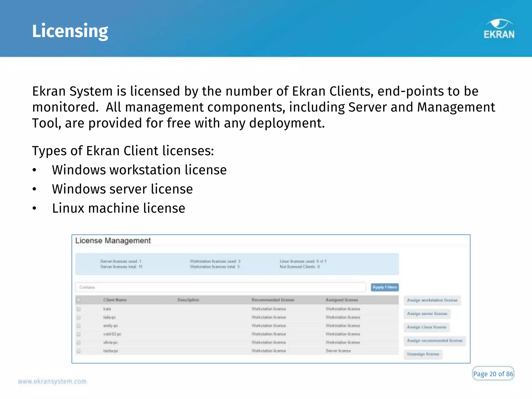Click the License Management heading

(x=113, y=241)
